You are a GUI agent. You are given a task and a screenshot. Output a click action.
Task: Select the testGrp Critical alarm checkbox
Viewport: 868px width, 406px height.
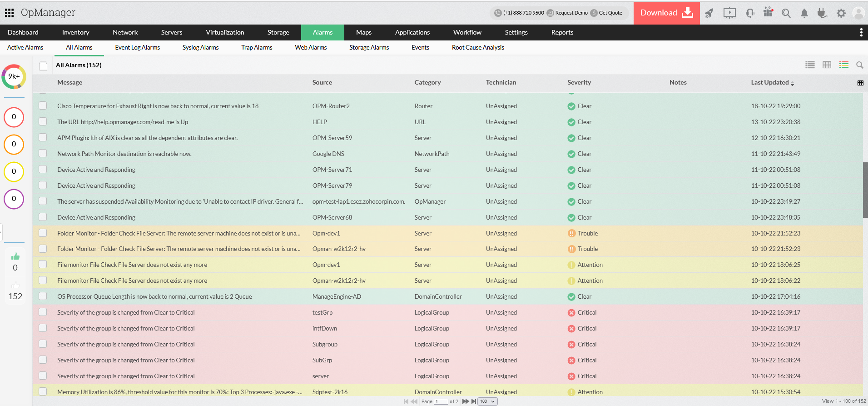point(43,312)
